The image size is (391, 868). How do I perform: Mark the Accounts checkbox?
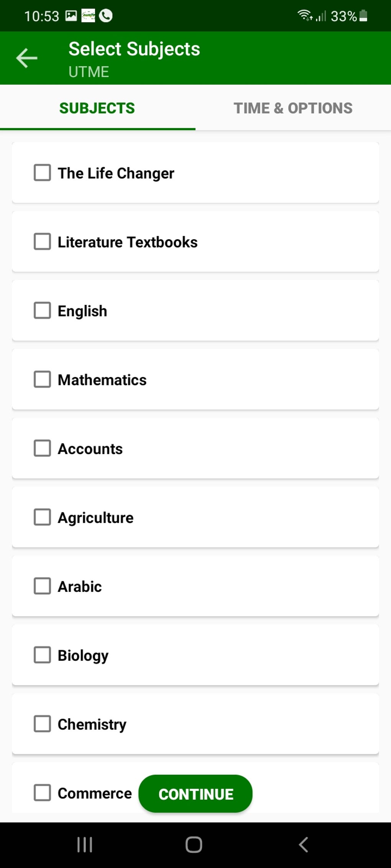(x=42, y=448)
